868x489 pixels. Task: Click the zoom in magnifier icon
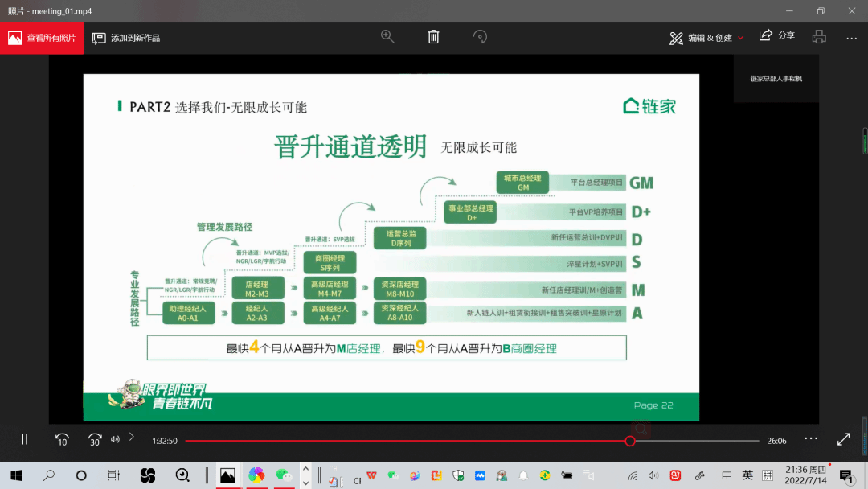[387, 37]
